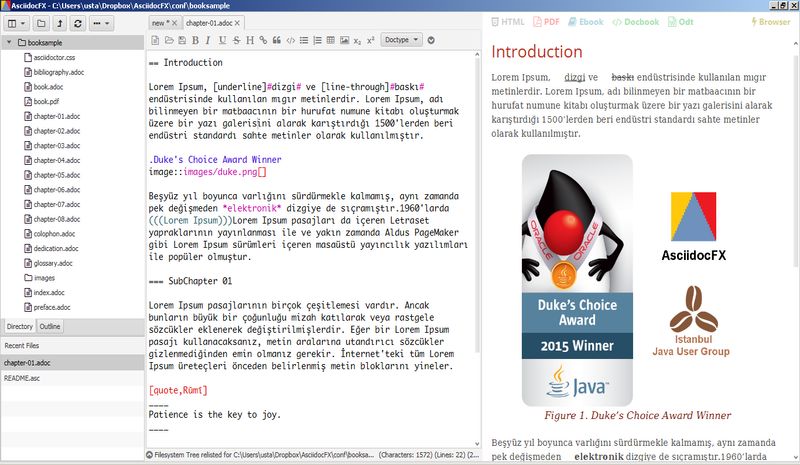800x465 pixels.
Task: Close the chapter-01.adoc tab
Action: [237, 23]
